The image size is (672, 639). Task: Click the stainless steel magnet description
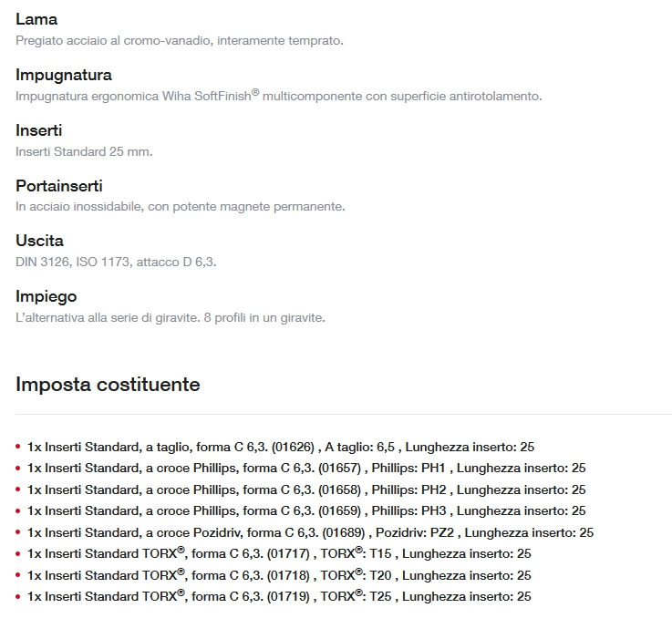coord(180,207)
